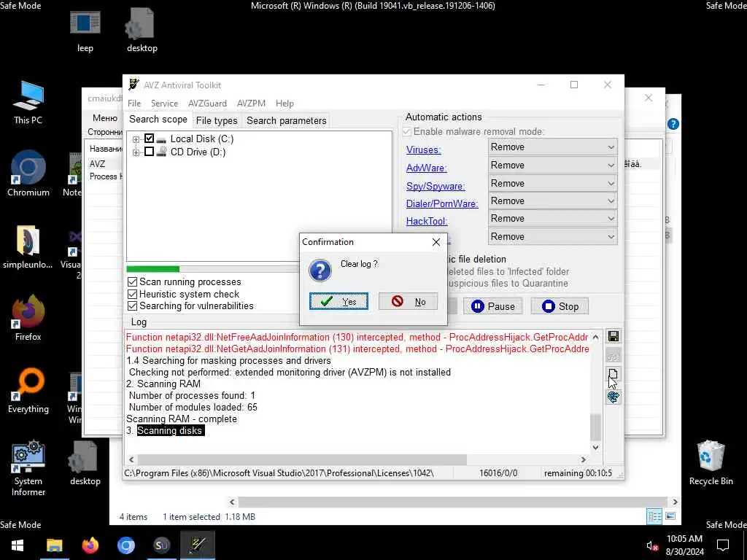
Task: Open System Informer desktop shortcut
Action: pyautogui.click(x=28, y=468)
